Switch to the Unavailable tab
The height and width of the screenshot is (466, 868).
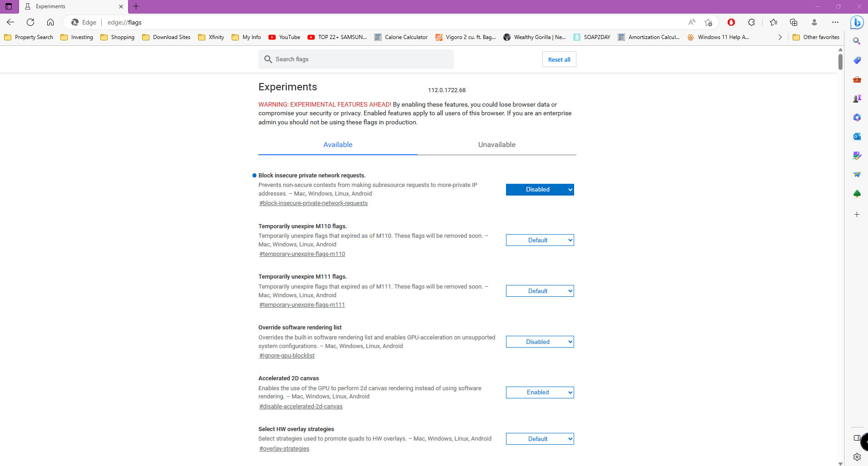pos(497,145)
